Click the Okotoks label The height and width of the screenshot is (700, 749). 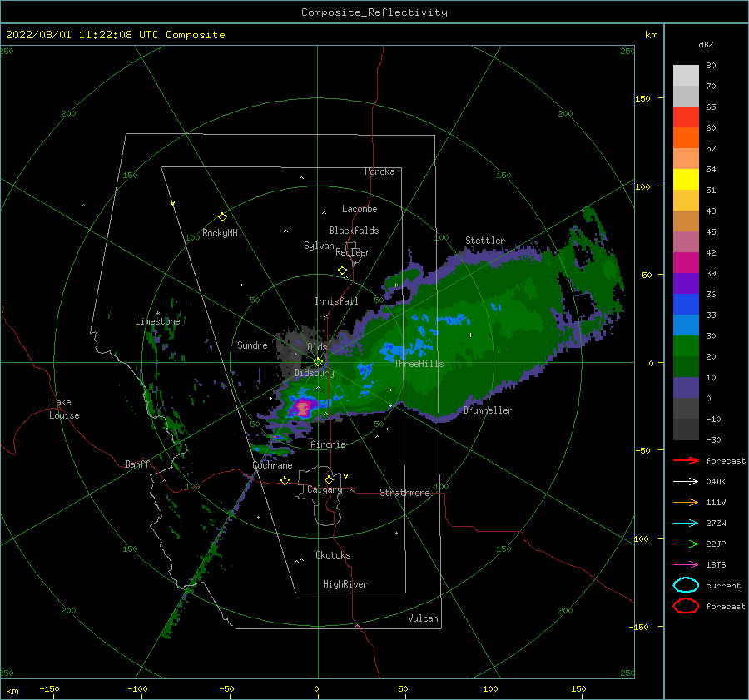(333, 555)
